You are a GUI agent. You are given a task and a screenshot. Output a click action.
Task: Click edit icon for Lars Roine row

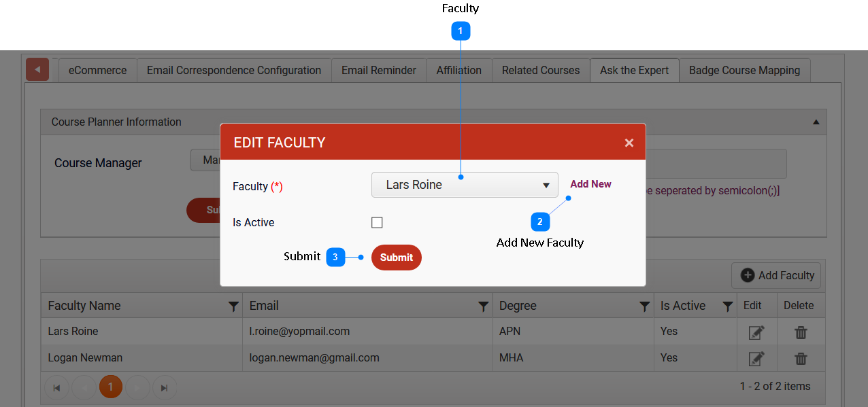pos(756,332)
